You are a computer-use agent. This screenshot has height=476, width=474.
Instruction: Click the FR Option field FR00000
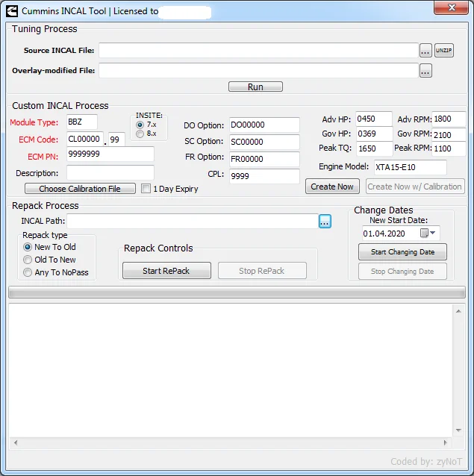tap(264, 160)
